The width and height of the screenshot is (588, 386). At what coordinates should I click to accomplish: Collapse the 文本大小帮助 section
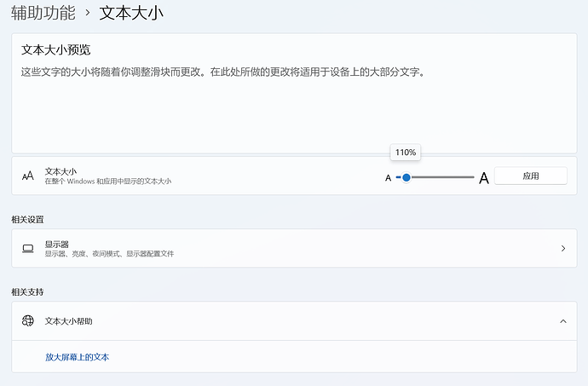563,321
